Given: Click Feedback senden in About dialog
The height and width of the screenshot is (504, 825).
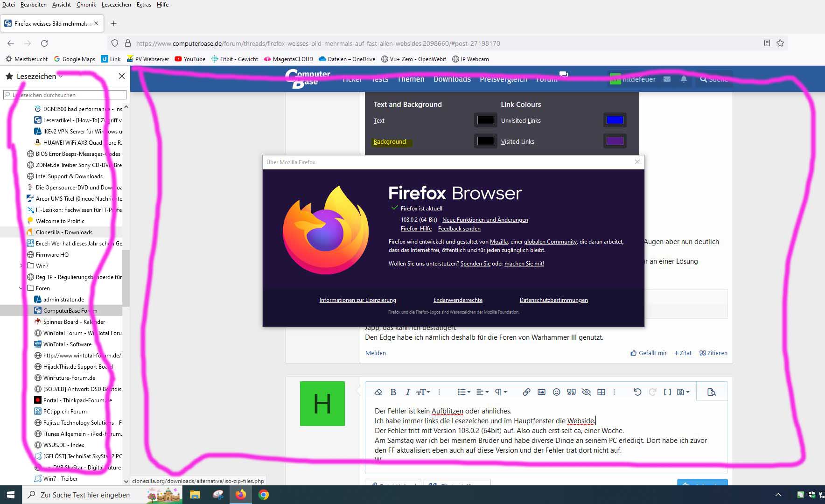Looking at the screenshot, I should (459, 228).
